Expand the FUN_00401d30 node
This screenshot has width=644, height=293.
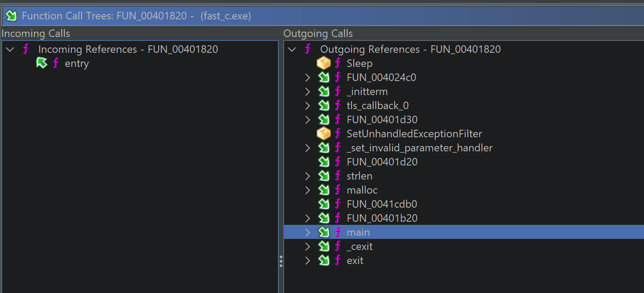(308, 120)
